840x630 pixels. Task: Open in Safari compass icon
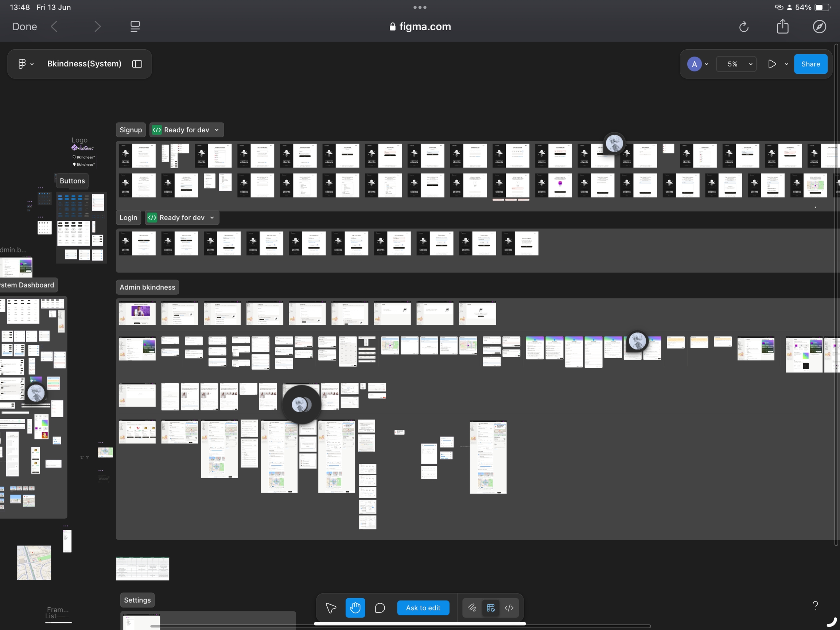[x=819, y=27]
